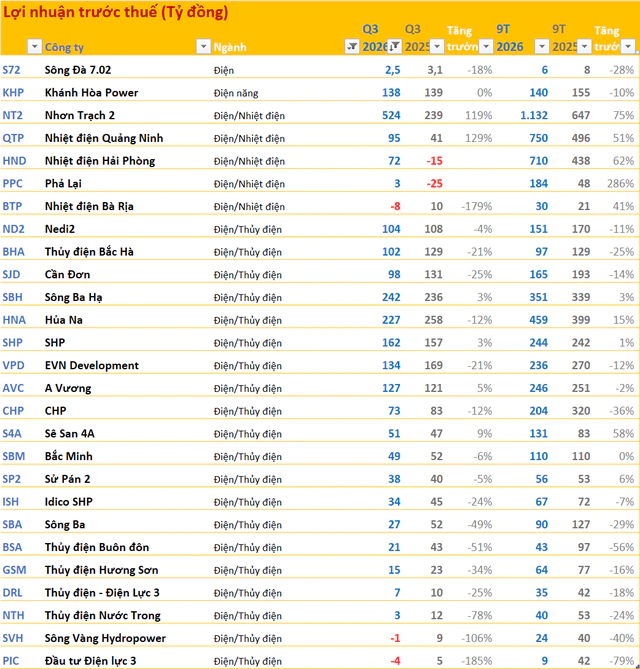The width and height of the screenshot is (640, 669).
Task: Select company cell 'Idico SHP'
Action: click(x=69, y=502)
